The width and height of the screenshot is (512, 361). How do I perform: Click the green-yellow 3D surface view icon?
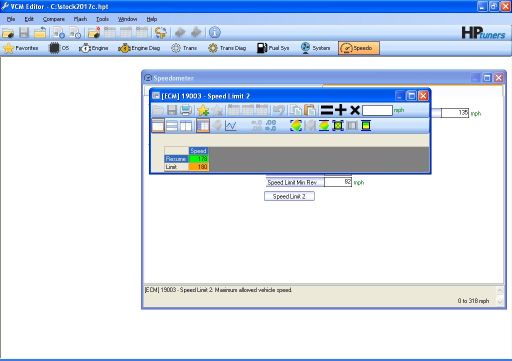point(296,126)
